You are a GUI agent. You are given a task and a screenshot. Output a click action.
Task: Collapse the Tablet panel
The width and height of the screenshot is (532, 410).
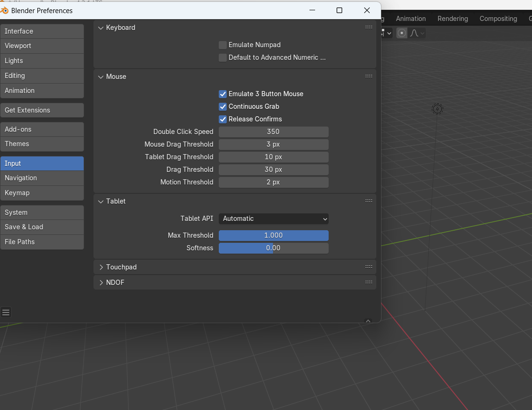point(101,202)
